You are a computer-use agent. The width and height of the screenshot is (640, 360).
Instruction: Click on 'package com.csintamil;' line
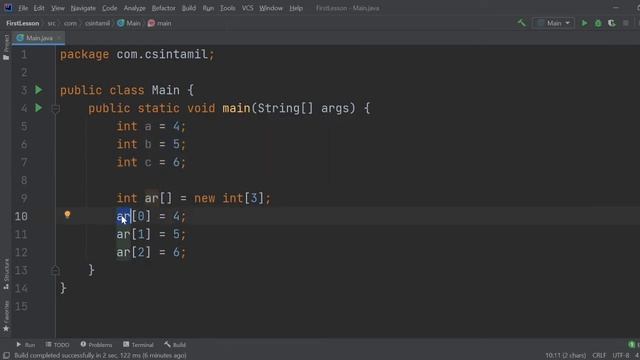coord(137,54)
